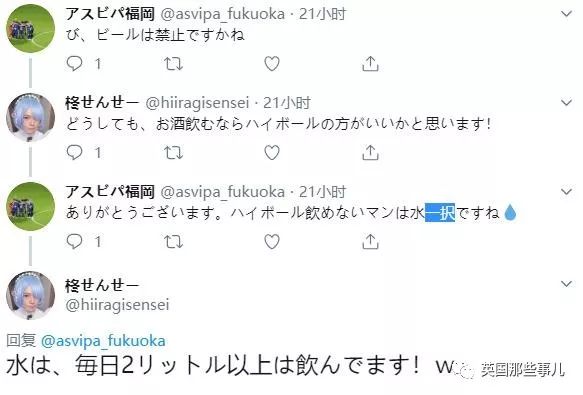
Task: Open options chevron on final reply tweet
Action: (x=566, y=284)
